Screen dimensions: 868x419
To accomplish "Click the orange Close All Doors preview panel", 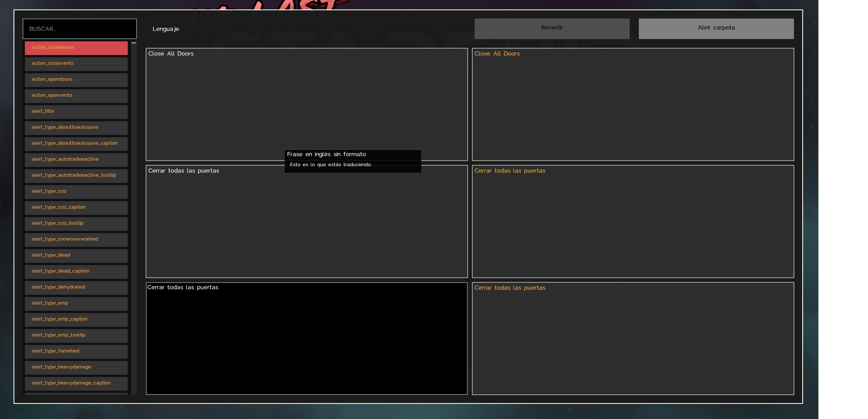I will 632,104.
